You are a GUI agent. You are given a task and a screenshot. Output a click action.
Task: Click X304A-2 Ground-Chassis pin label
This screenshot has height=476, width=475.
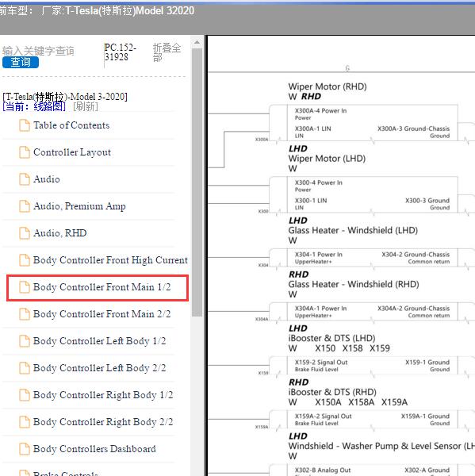pos(414,309)
